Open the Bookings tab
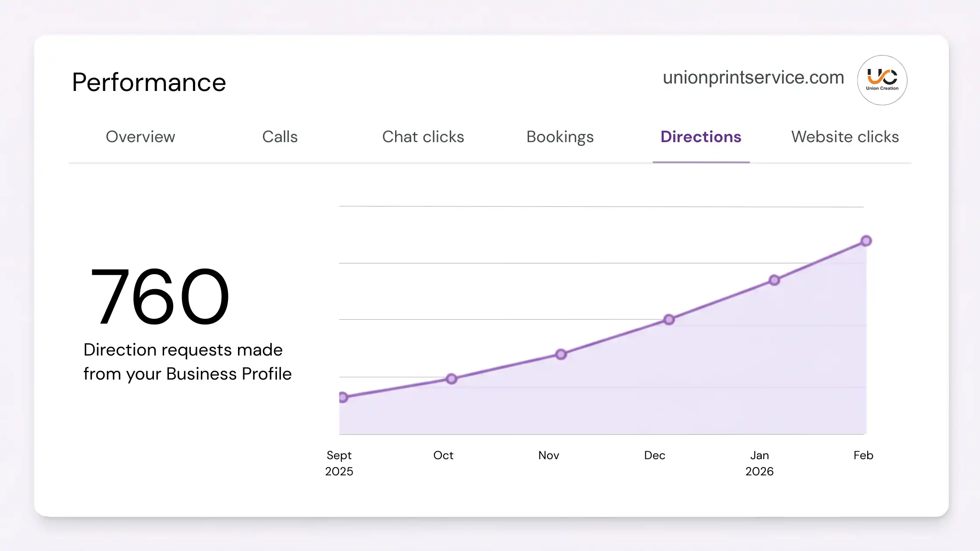Viewport: 980px width, 551px height. tap(560, 137)
